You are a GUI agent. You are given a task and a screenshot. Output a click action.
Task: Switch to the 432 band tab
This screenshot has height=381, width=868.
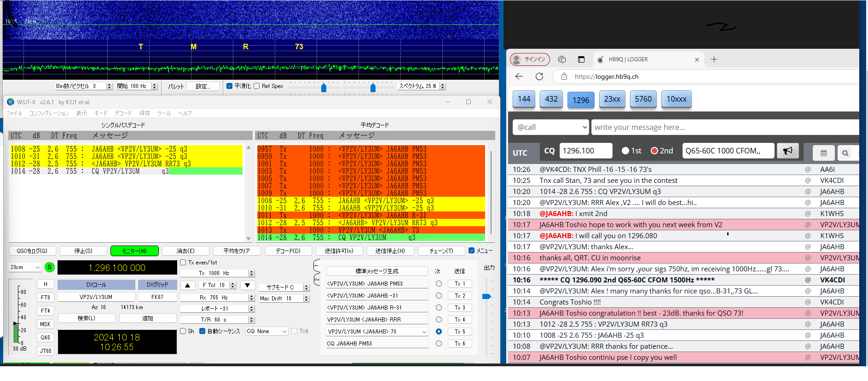(551, 99)
